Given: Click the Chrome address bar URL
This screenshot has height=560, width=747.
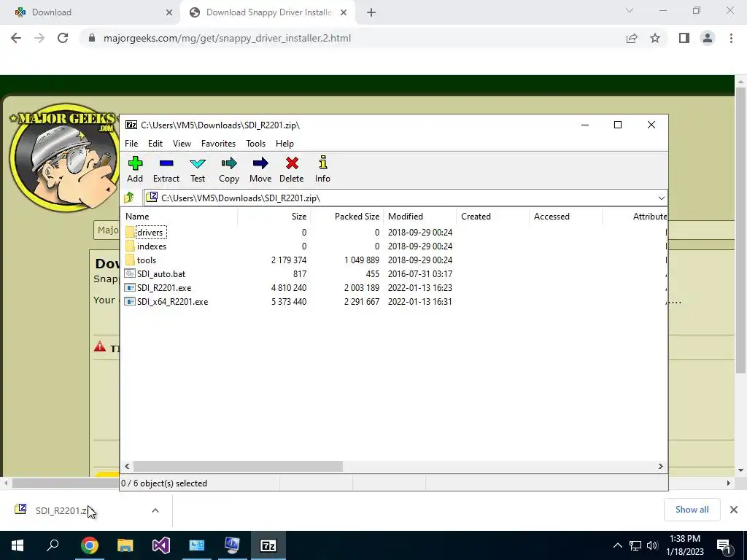Looking at the screenshot, I should click(227, 38).
